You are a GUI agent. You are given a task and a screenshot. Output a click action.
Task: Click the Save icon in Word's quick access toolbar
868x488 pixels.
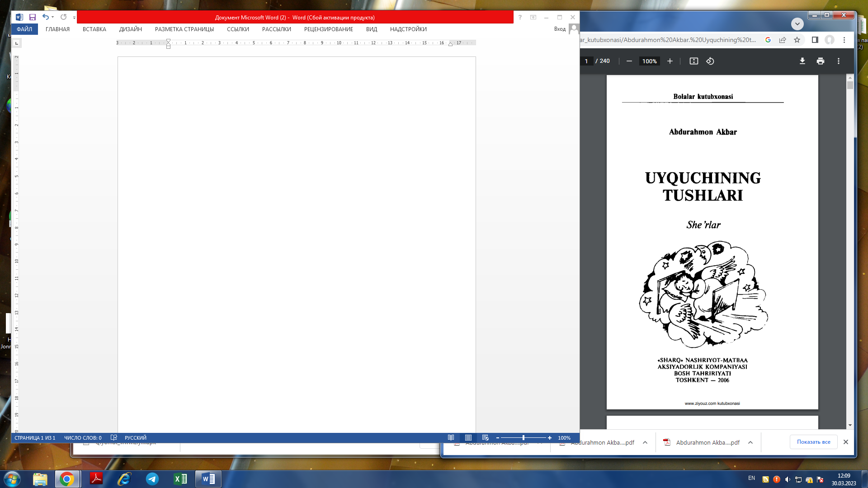click(33, 17)
